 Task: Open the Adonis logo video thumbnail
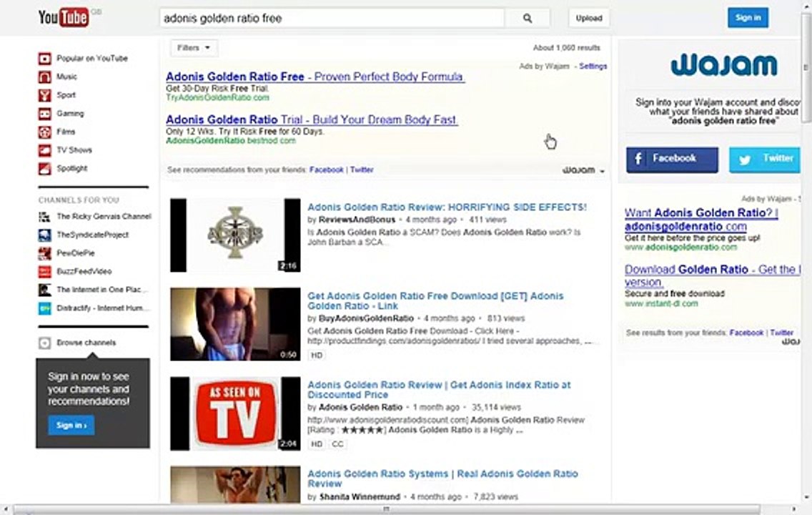(235, 235)
